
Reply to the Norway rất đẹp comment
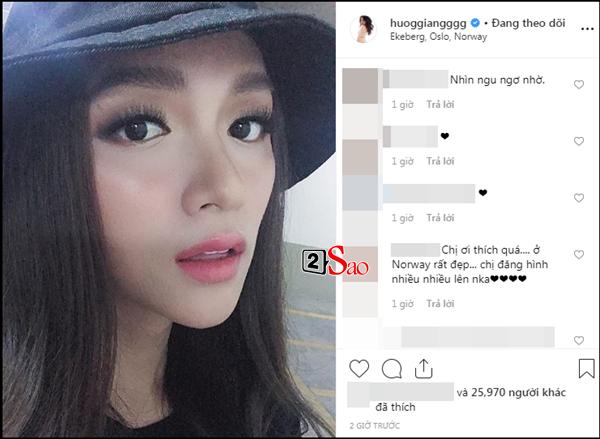[x=440, y=304]
